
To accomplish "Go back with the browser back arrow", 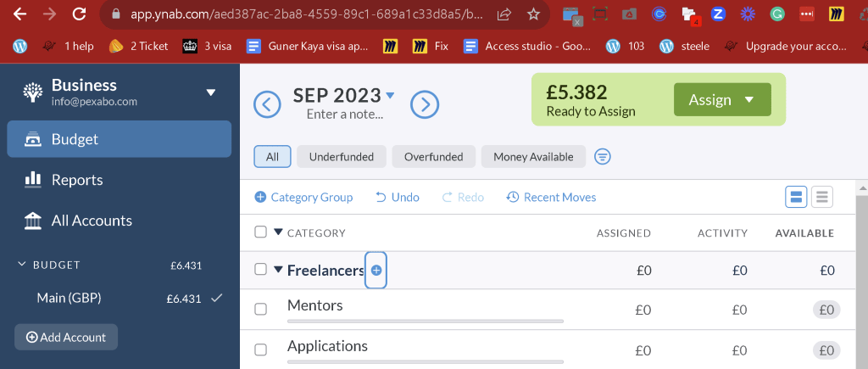I will [20, 14].
